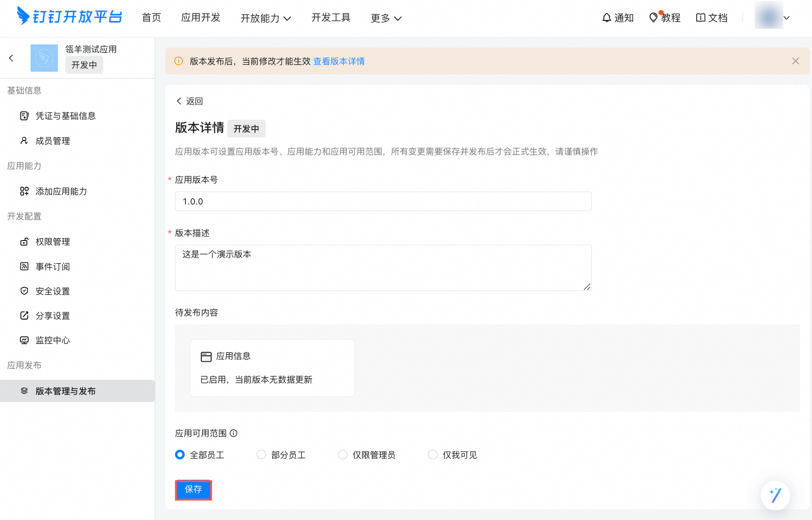Viewport: 812px width, 520px height.
Task: Select the 仅我可见 radio option
Action: (432, 455)
